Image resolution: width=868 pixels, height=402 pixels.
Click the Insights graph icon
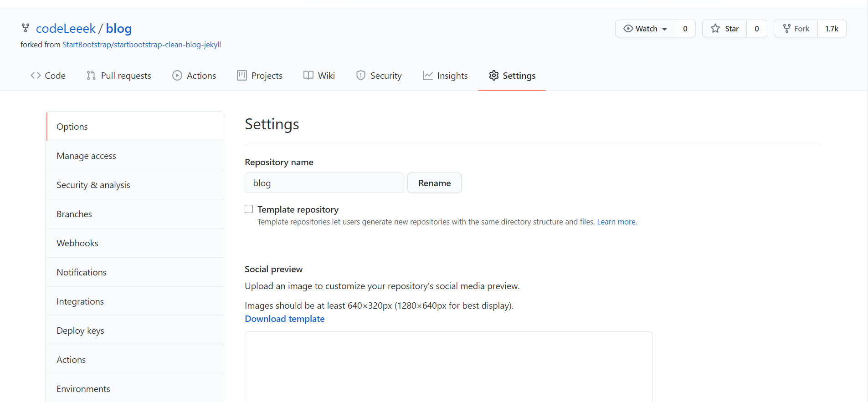[427, 76]
